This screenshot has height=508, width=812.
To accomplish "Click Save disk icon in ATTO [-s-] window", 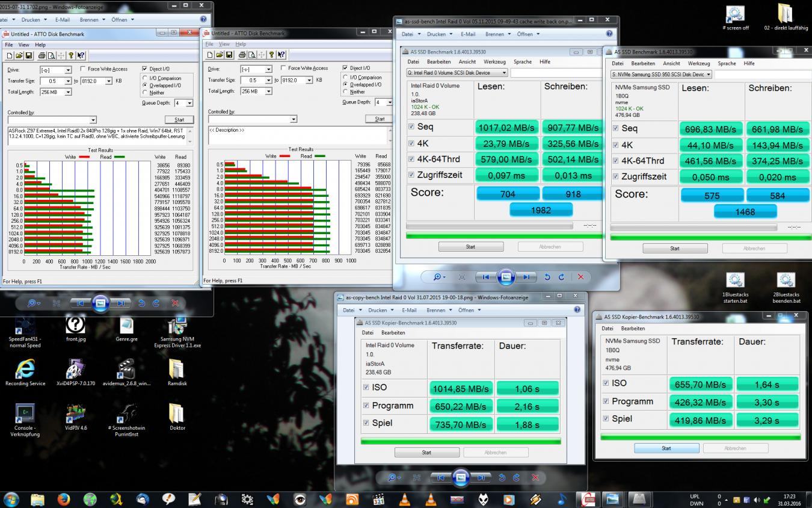I will coord(229,55).
